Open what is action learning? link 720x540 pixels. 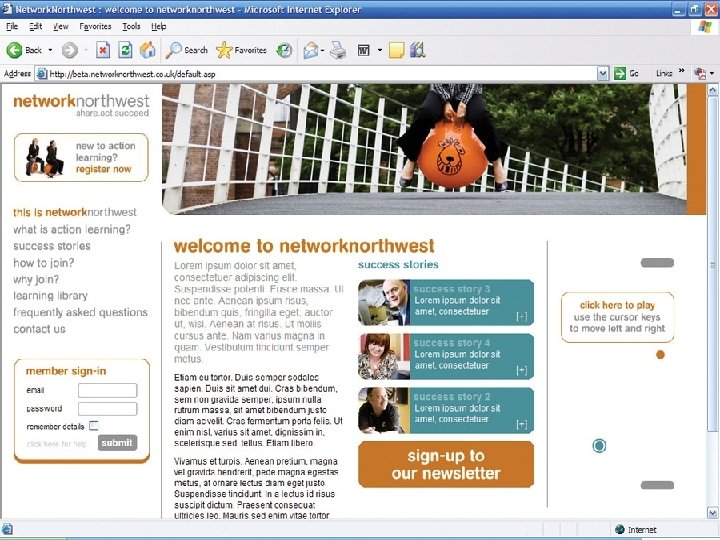(72, 229)
